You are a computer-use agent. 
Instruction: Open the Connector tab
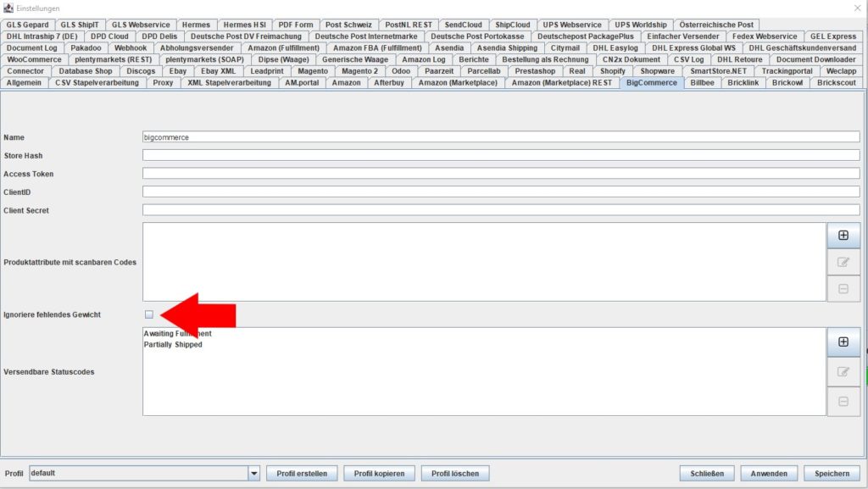click(25, 71)
